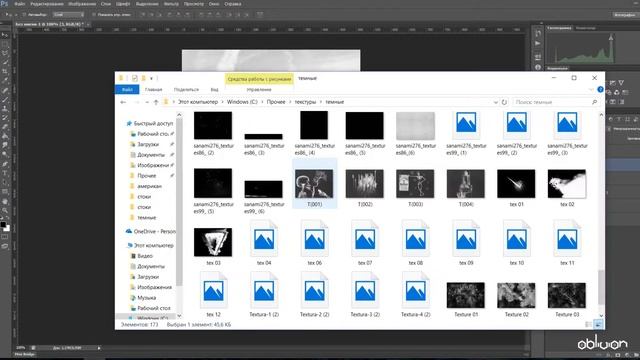Select 'Музыка' in sidebar
Image resolution: width=640 pixels, height=360 pixels.
(x=146, y=298)
